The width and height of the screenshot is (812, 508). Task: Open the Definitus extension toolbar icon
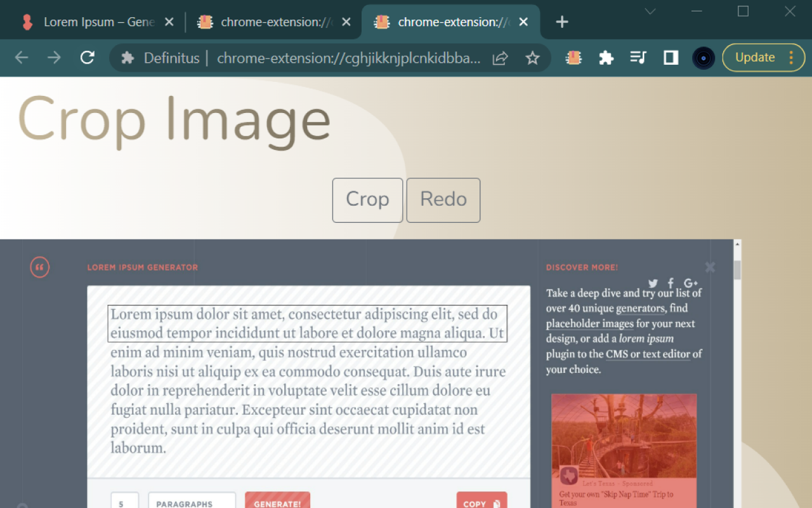573,58
